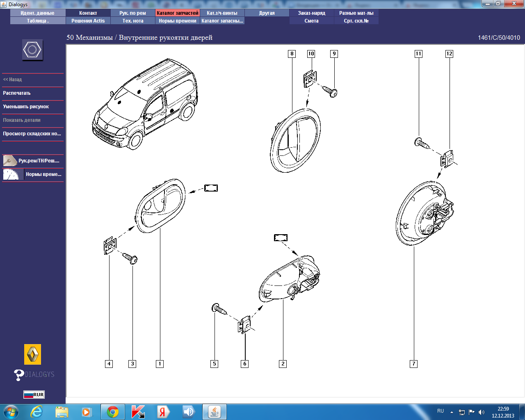Switch to the Тех. нота tab

click(x=133, y=21)
